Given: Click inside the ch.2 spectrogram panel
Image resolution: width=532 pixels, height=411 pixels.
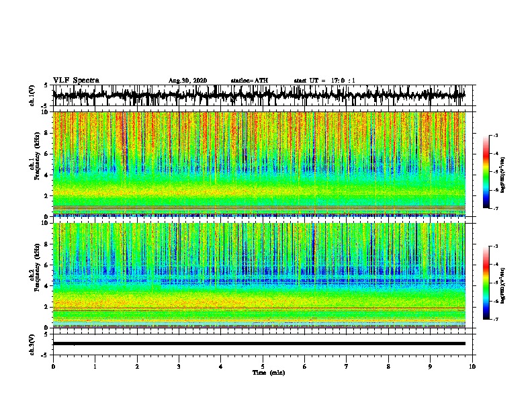Looking at the screenshot, I should tap(259, 275).
